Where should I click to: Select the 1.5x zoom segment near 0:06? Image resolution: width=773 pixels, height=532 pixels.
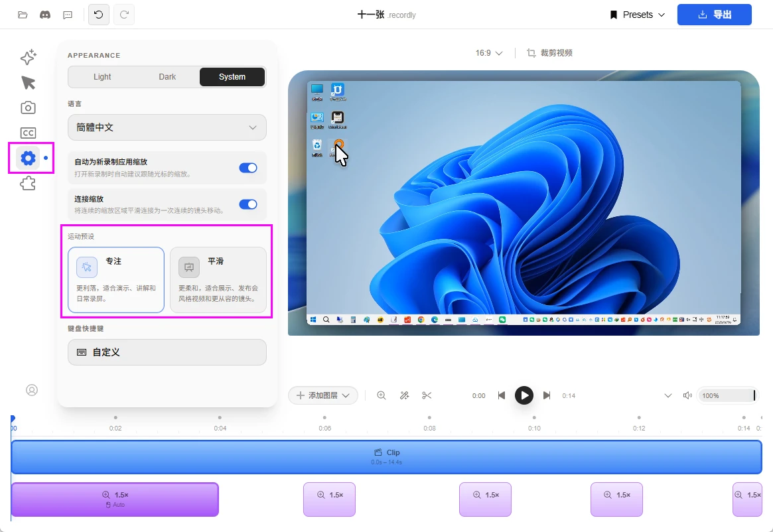[329, 499]
